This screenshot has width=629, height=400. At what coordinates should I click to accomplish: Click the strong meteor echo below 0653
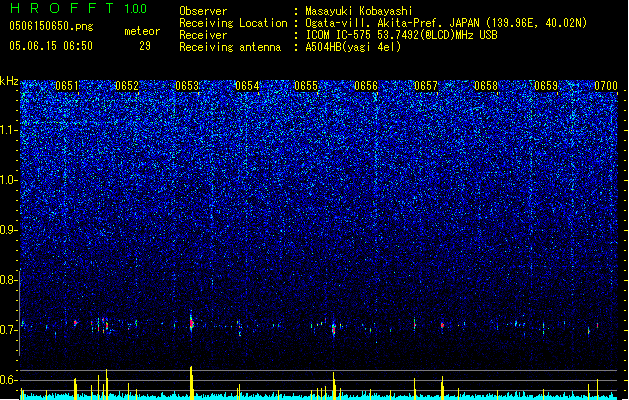point(191,322)
